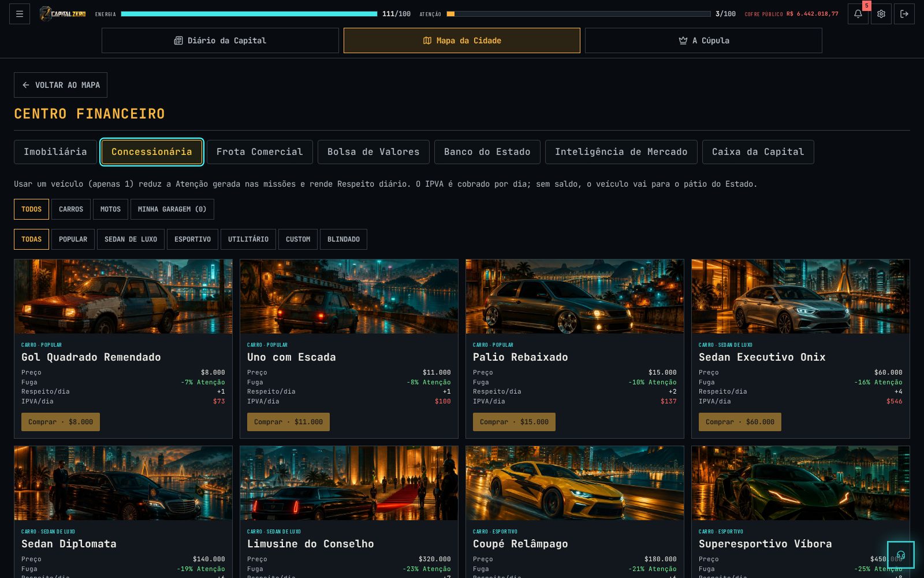Click the Sedan Executivo Onix image
This screenshot has height=578, width=924.
[801, 297]
